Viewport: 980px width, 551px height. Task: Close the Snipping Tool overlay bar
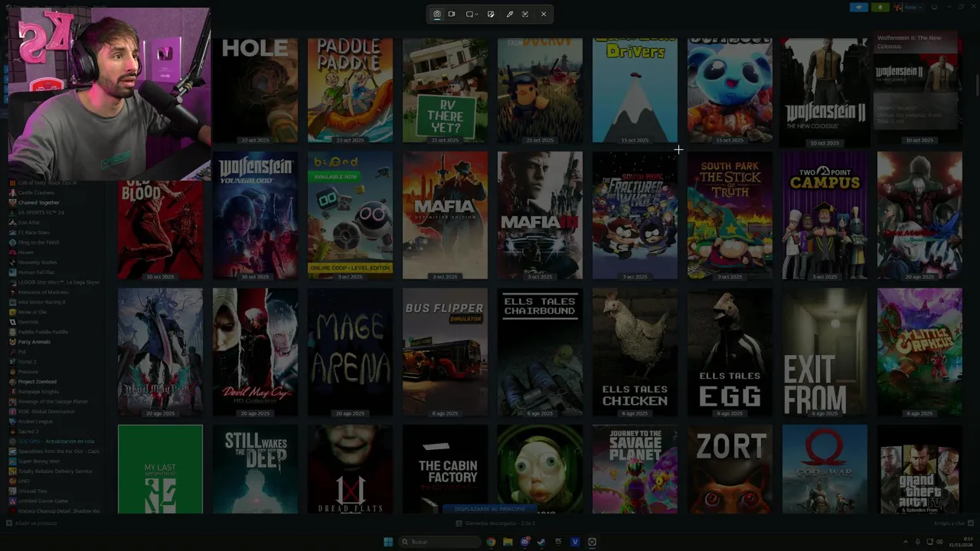pos(544,14)
